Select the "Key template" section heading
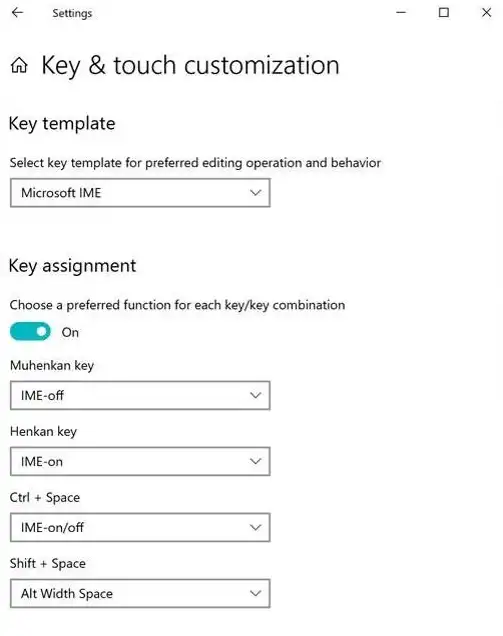Screen dimensions: 503x636 tap(62, 124)
